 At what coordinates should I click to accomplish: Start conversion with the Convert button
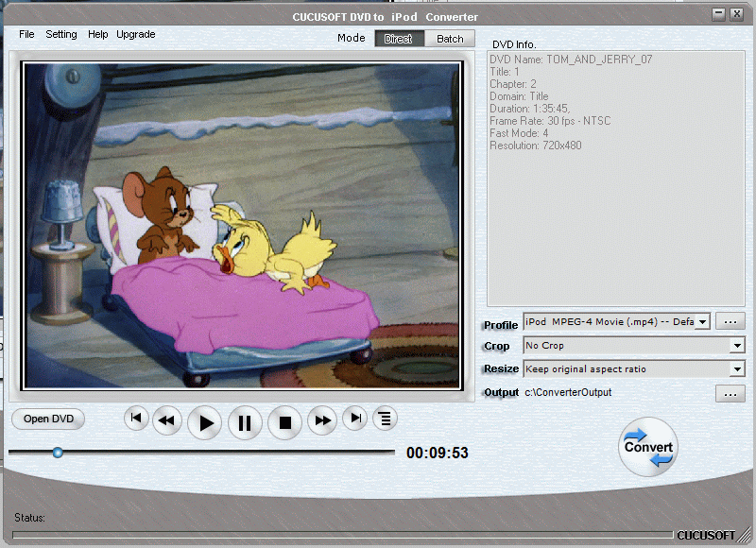[648, 447]
